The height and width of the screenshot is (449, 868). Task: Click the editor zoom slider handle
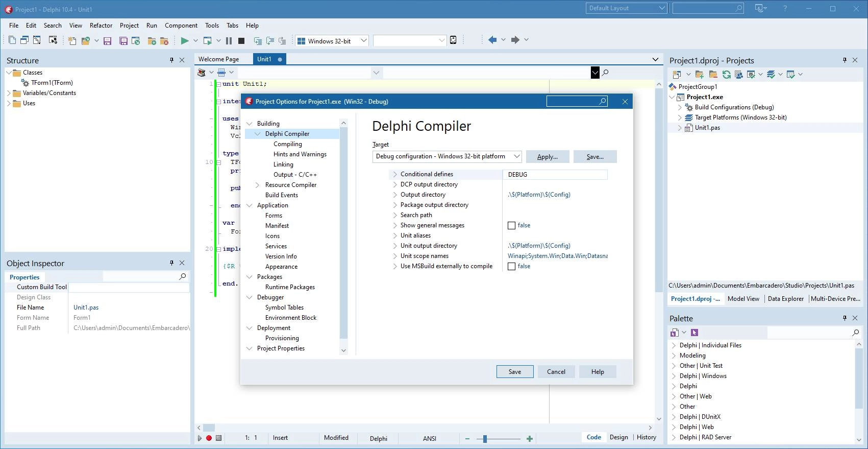pos(485,439)
